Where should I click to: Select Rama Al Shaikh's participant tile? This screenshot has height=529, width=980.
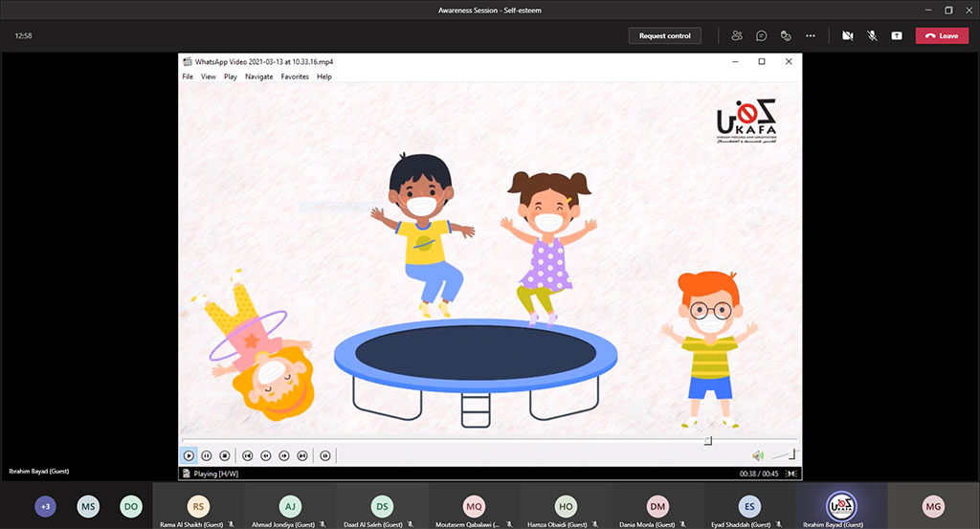point(198,507)
